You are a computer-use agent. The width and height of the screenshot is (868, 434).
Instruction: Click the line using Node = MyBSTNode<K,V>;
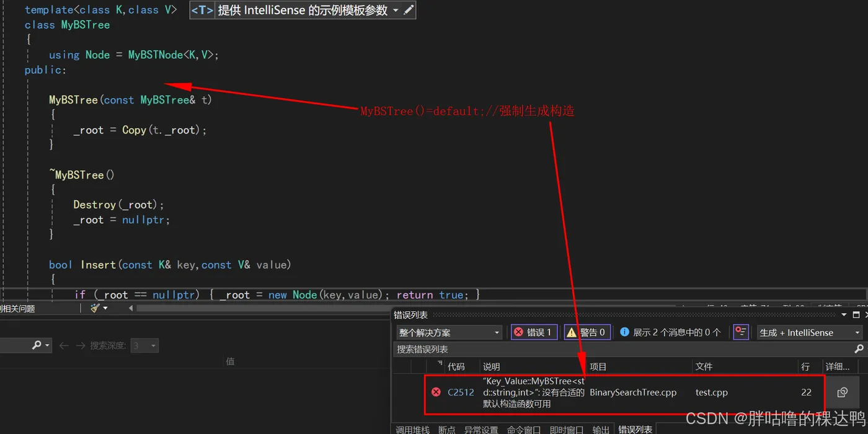[134, 55]
